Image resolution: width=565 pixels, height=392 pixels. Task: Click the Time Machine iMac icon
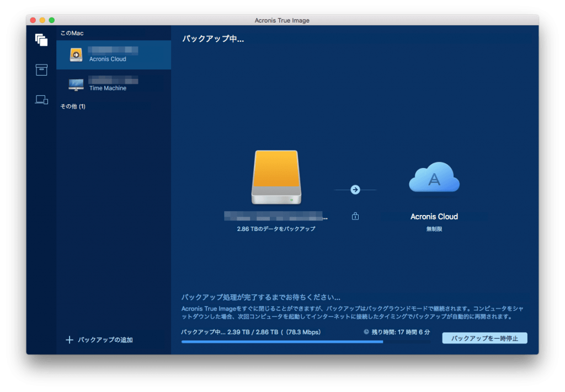(x=76, y=84)
